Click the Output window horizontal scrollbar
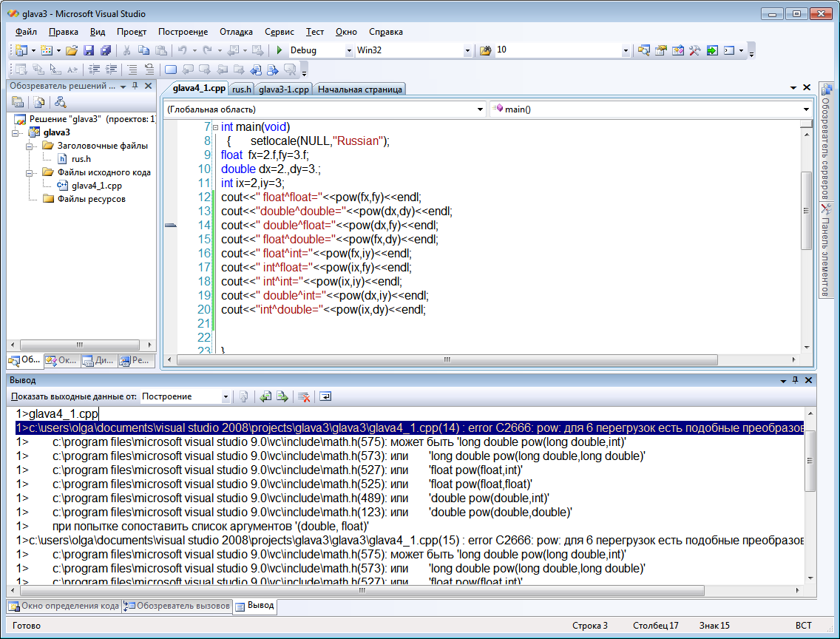840x639 pixels. (x=362, y=590)
